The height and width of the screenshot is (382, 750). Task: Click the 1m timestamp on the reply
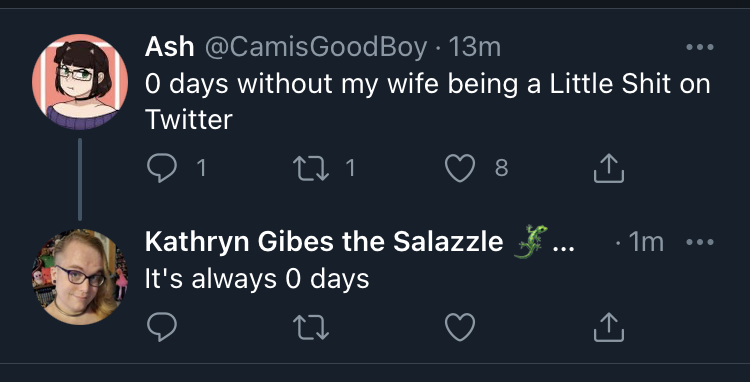646,242
